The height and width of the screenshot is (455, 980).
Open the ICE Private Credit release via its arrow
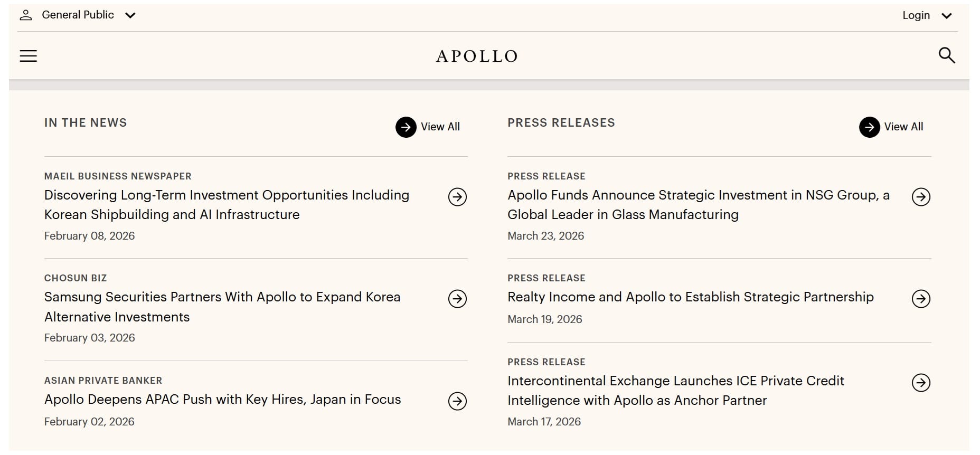pyautogui.click(x=922, y=383)
